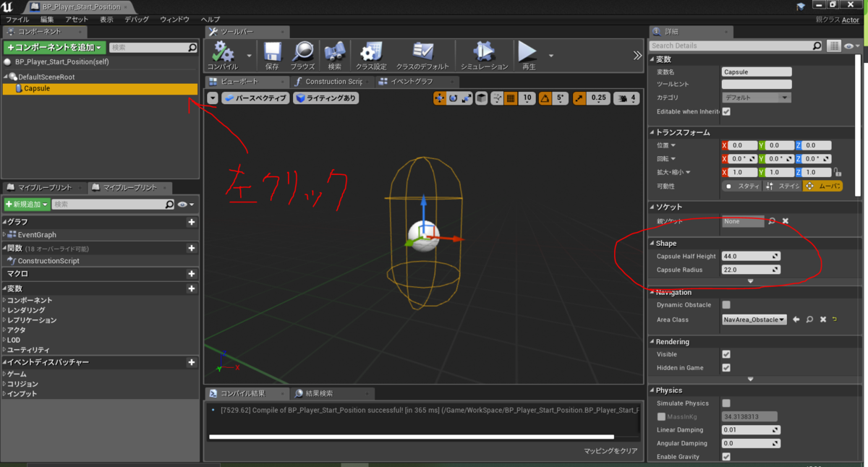The height and width of the screenshot is (467, 868).
Task: Select rotate gizmo mode icon
Action: 453,98
